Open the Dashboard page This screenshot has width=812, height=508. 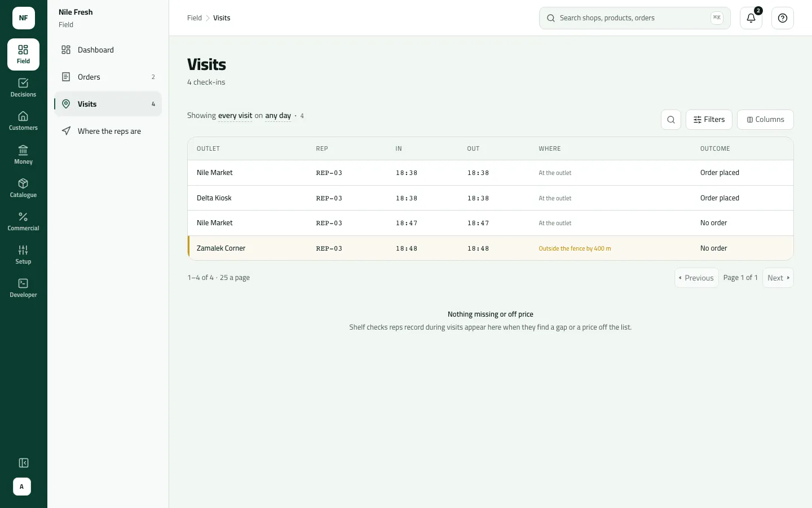point(108,50)
